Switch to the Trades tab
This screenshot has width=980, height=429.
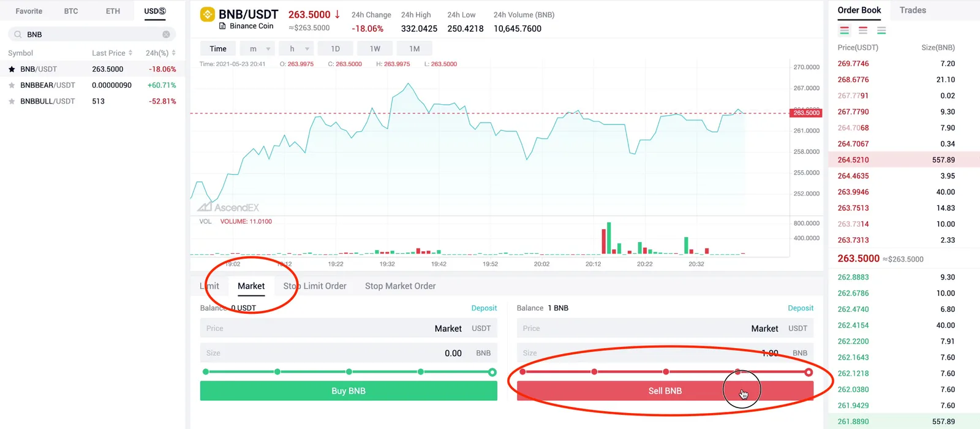point(913,10)
